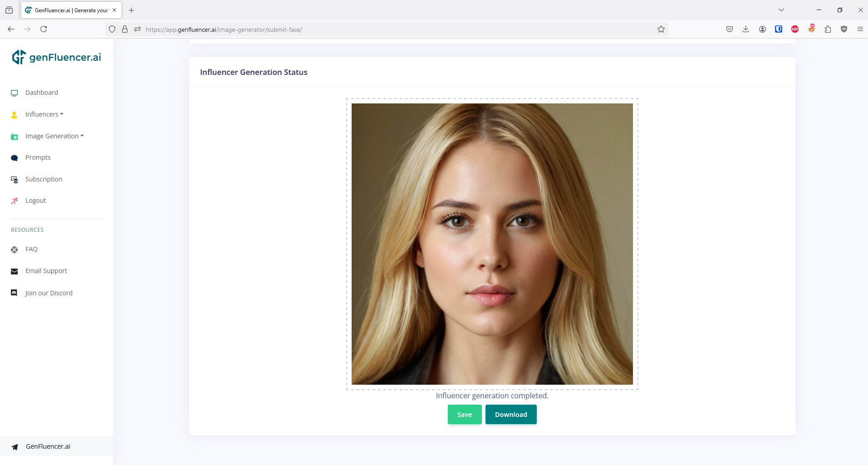The width and height of the screenshot is (868, 465).
Task: Open the Pocket save icon
Action: (x=730, y=29)
